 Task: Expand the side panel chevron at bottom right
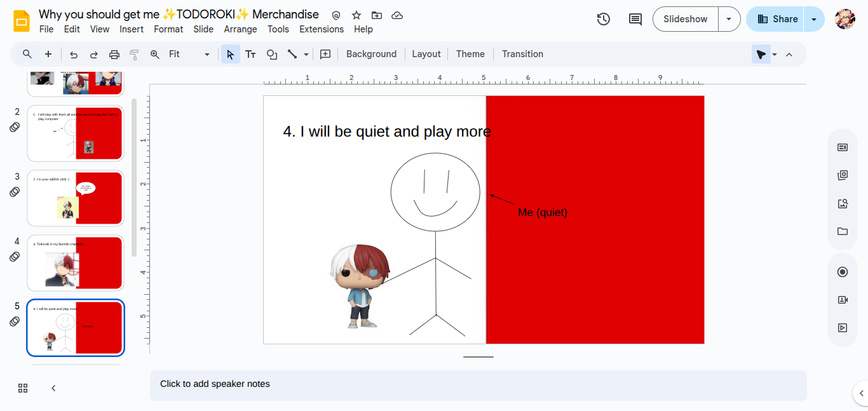coord(862,393)
